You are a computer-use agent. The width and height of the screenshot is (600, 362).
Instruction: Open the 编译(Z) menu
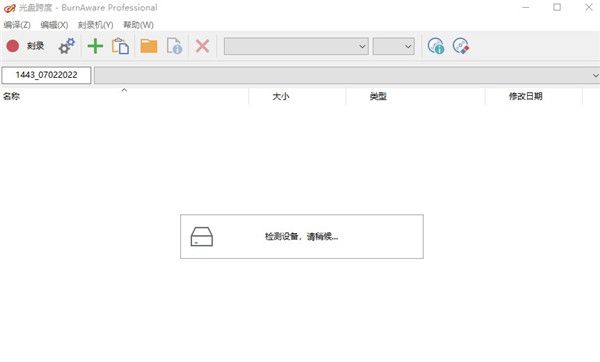(x=17, y=25)
